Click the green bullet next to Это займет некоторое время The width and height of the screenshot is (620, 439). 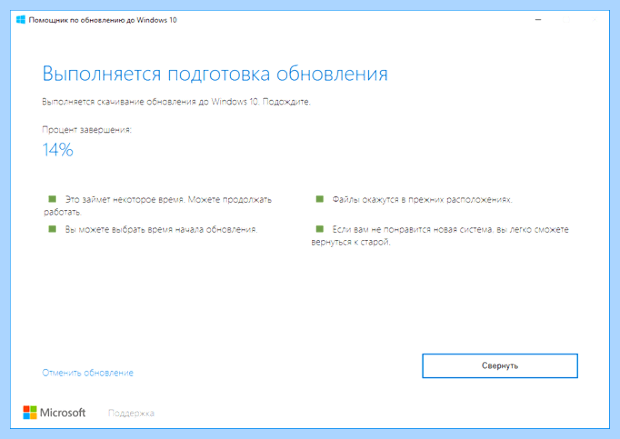tap(52, 199)
